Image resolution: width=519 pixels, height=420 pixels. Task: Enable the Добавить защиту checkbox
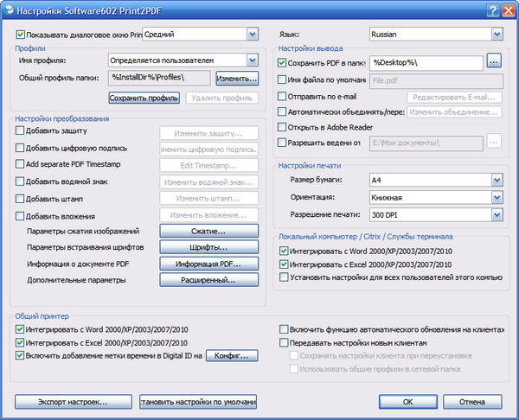pyautogui.click(x=20, y=132)
